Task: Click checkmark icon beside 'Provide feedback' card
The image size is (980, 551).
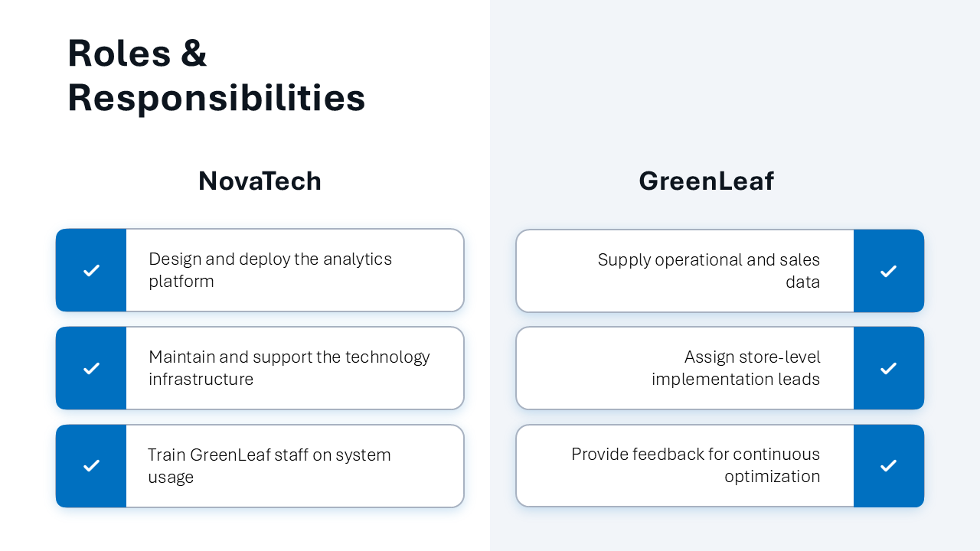Action: [x=888, y=465]
